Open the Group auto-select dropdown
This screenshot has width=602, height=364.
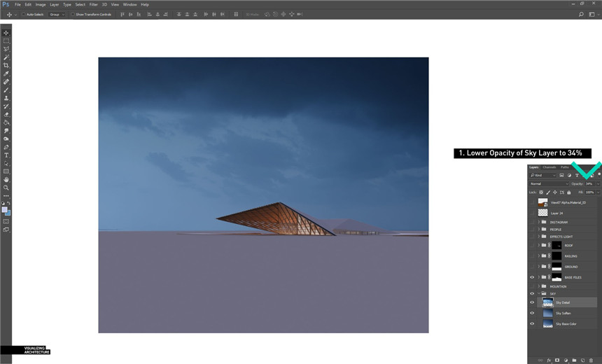click(56, 14)
